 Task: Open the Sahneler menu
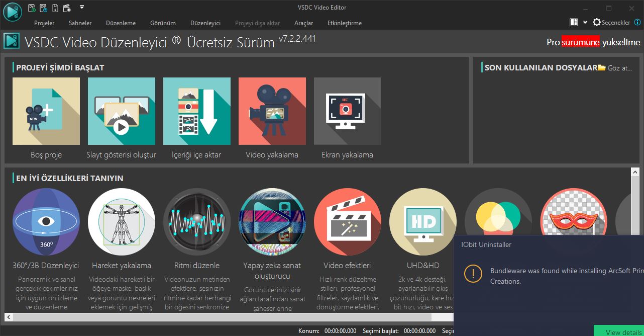tap(80, 23)
